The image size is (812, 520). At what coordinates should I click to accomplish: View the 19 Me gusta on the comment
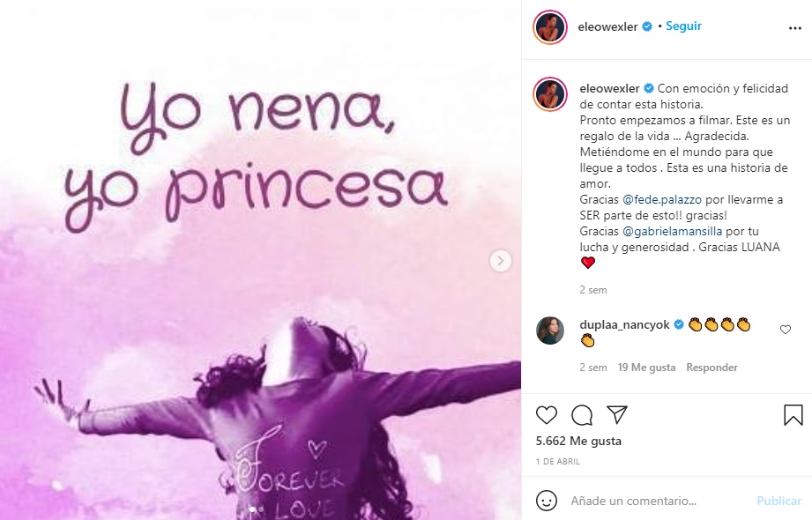click(x=647, y=368)
